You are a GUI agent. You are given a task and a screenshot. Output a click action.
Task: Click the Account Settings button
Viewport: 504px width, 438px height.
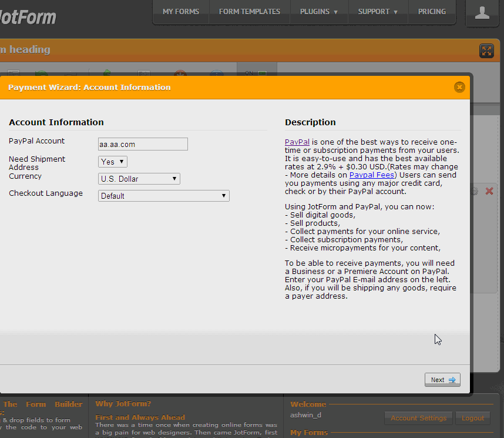coord(419,418)
